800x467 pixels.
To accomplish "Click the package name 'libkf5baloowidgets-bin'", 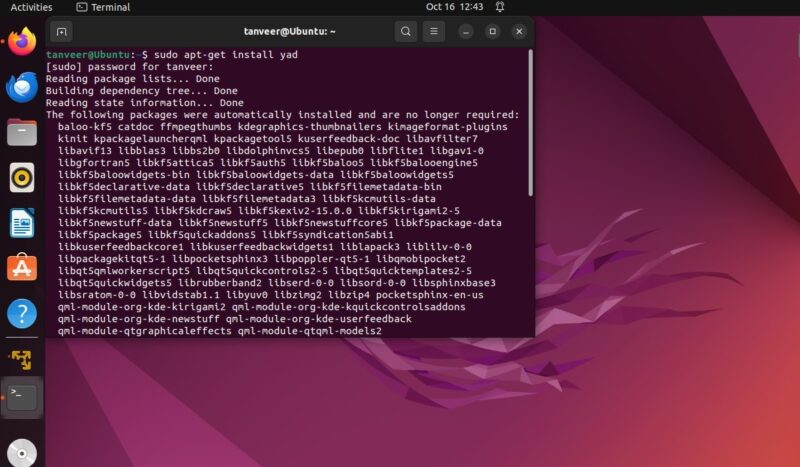I will 123,175.
